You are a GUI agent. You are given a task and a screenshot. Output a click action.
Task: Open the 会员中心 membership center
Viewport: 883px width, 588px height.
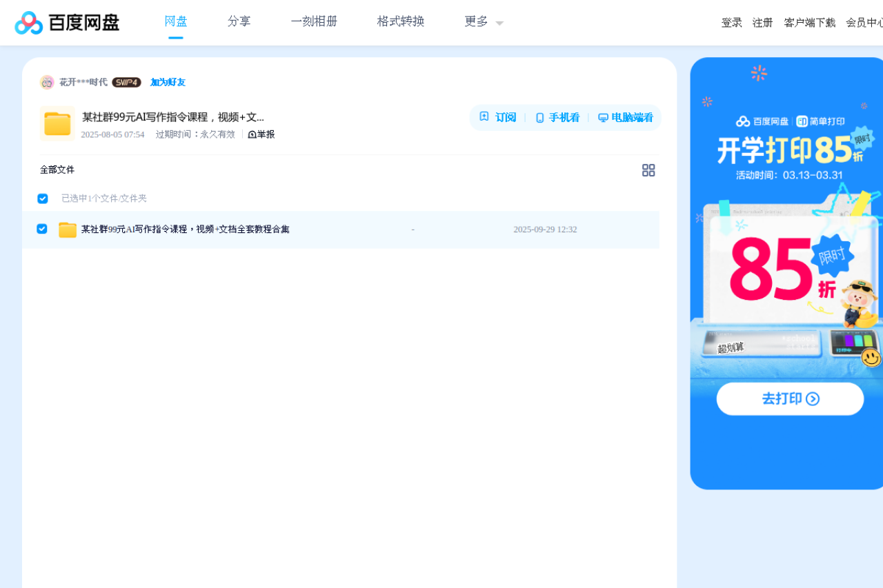pos(864,22)
